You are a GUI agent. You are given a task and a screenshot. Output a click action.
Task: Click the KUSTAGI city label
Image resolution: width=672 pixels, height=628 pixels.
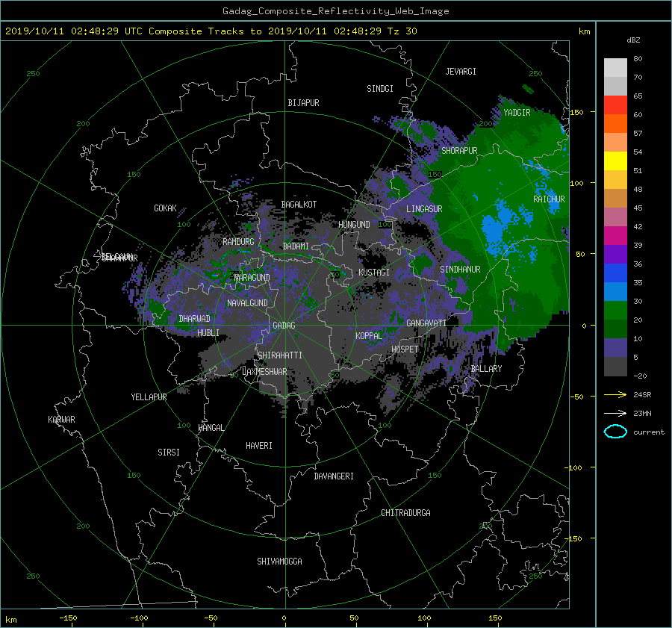tap(374, 273)
